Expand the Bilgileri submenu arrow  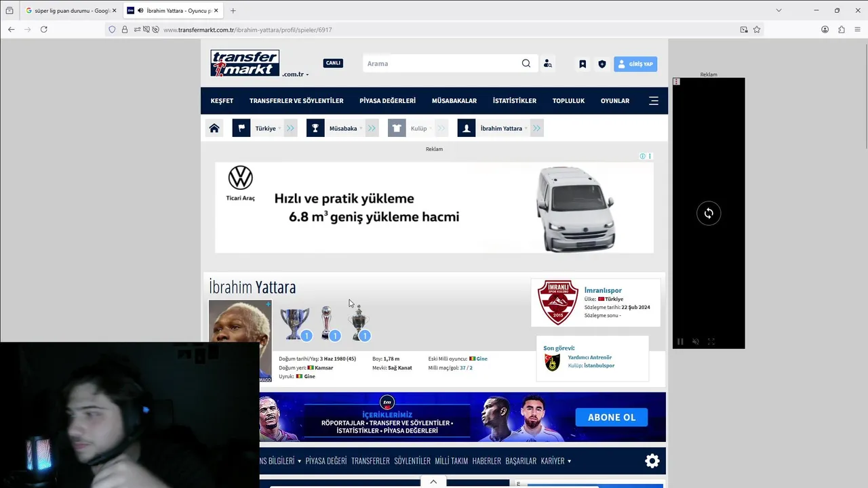(299, 462)
